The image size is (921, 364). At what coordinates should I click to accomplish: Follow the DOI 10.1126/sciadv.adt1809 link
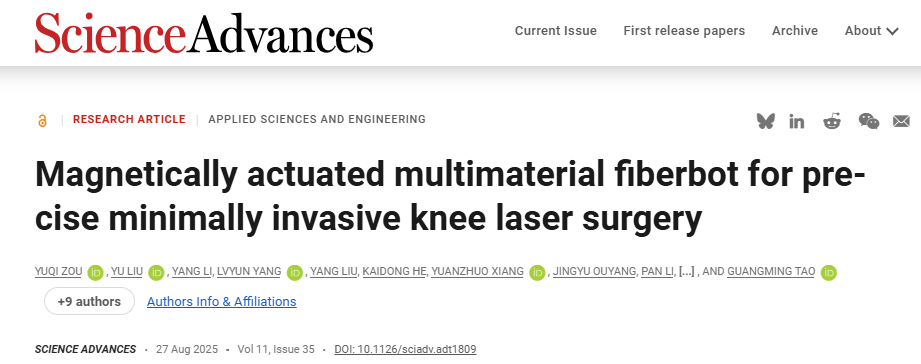(x=405, y=349)
